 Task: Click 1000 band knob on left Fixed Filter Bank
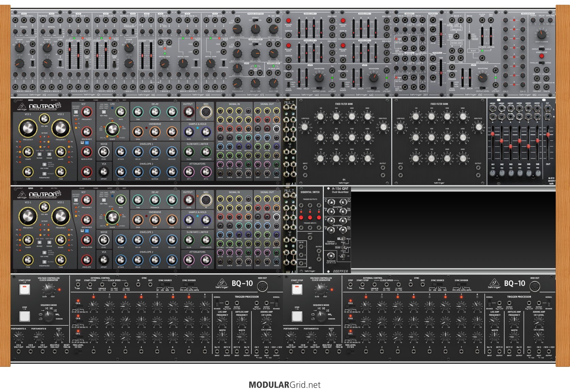coord(352,117)
